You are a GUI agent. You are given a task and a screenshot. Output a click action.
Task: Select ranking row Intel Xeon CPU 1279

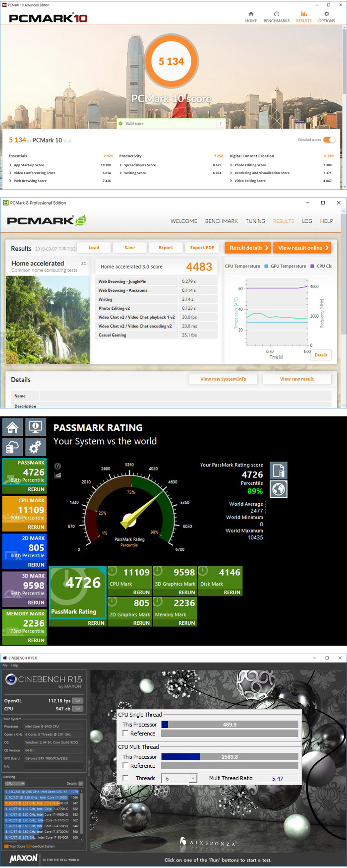42,792
